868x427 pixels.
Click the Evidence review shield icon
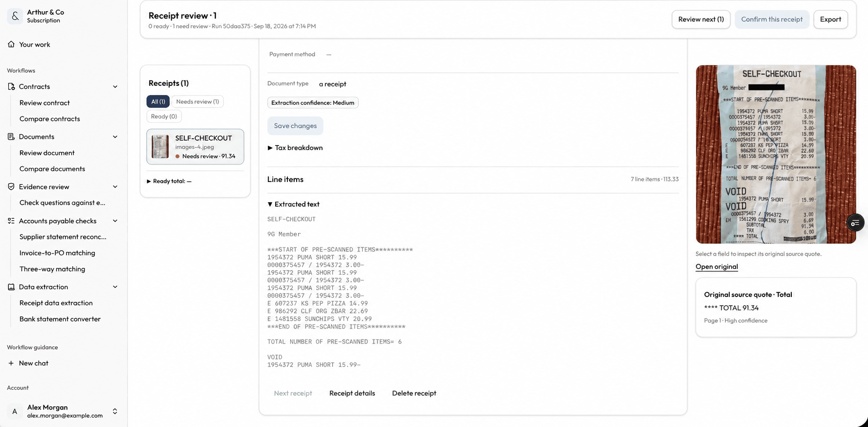pos(11,186)
